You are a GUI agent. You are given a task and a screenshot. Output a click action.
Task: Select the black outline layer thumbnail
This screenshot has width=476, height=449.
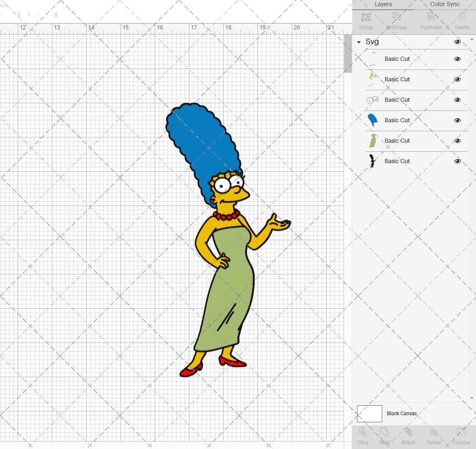(372, 161)
